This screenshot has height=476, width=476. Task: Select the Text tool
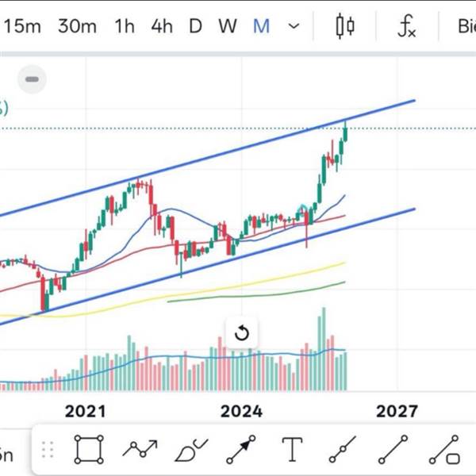(292, 449)
